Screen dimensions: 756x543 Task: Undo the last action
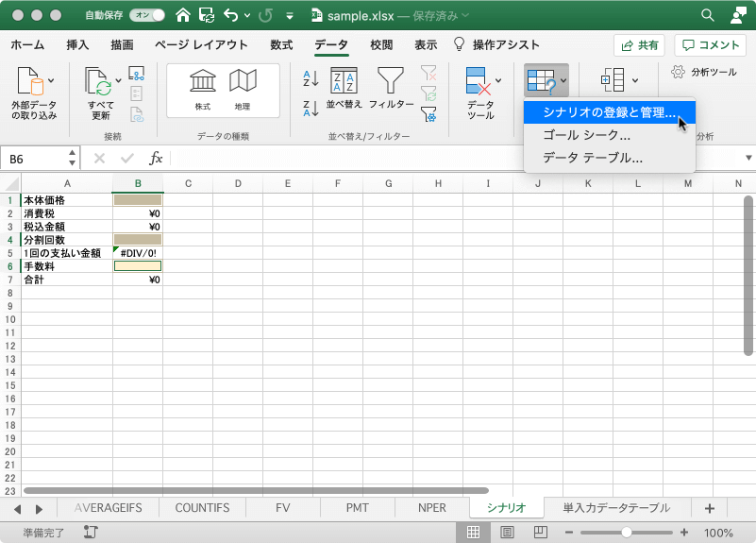pyautogui.click(x=231, y=15)
